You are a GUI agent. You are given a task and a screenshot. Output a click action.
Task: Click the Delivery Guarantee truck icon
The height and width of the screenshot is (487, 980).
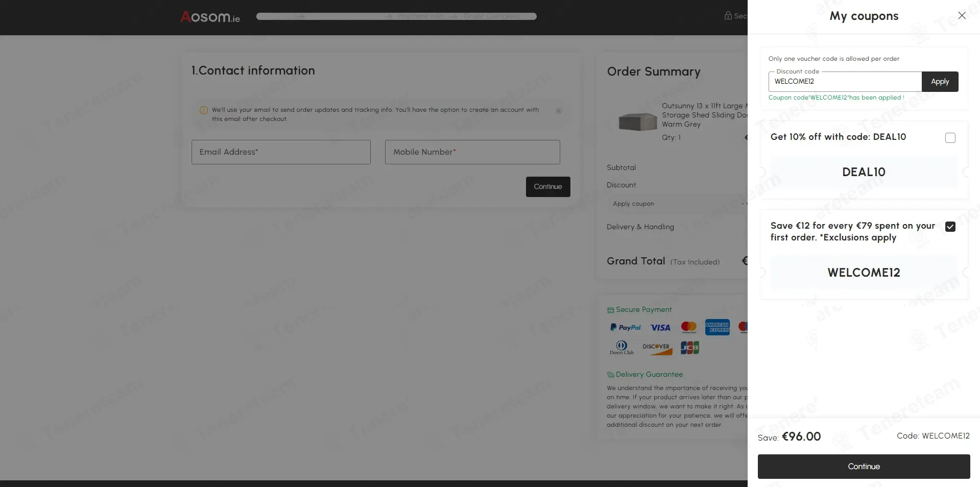pos(610,375)
